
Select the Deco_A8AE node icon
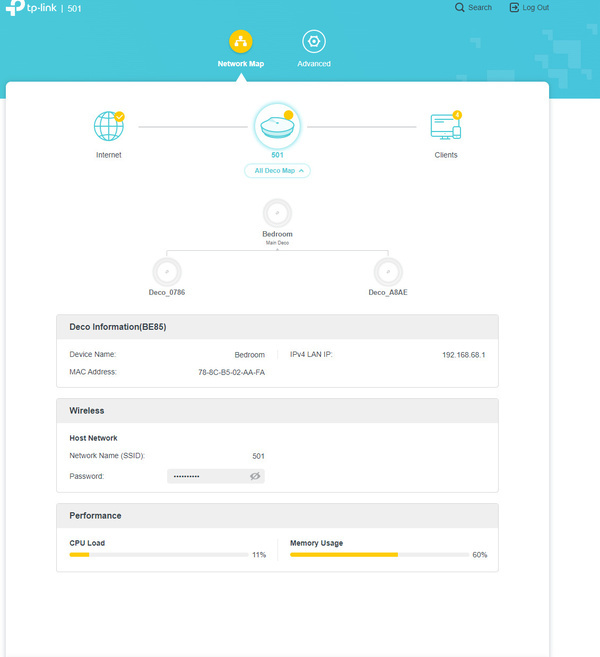coord(388,272)
